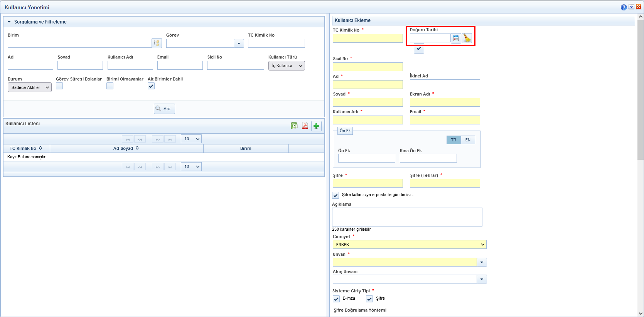Click the confirm checkmark under Doğum Tarihi
644x317 pixels.
pyautogui.click(x=419, y=49)
